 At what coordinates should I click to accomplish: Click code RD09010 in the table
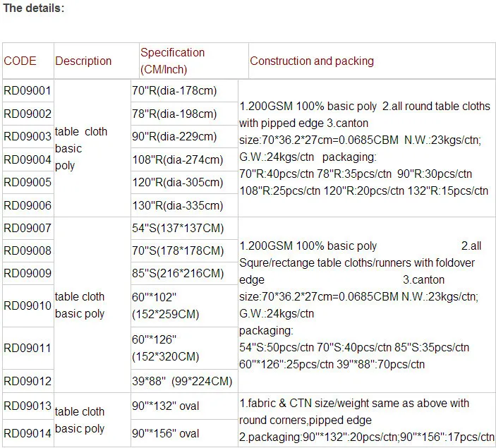[28, 305]
